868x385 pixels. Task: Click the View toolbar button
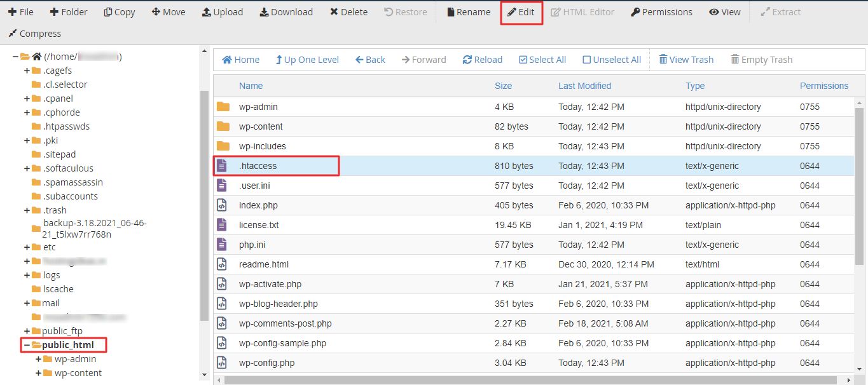click(x=725, y=12)
